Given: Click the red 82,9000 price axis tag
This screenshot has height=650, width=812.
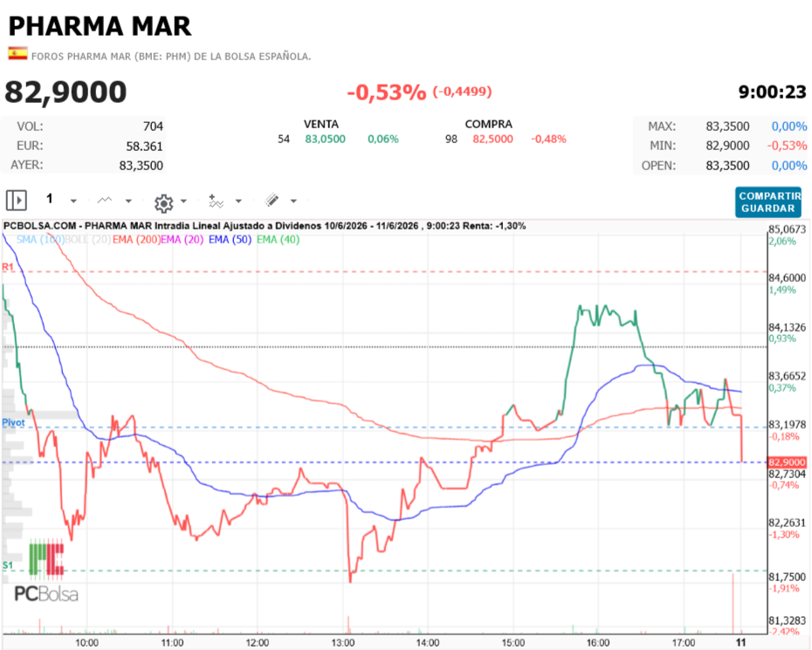Looking at the screenshot, I should point(788,462).
